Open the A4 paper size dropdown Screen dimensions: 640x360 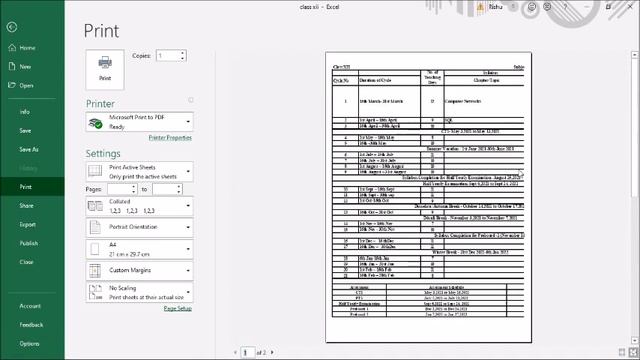(x=140, y=249)
